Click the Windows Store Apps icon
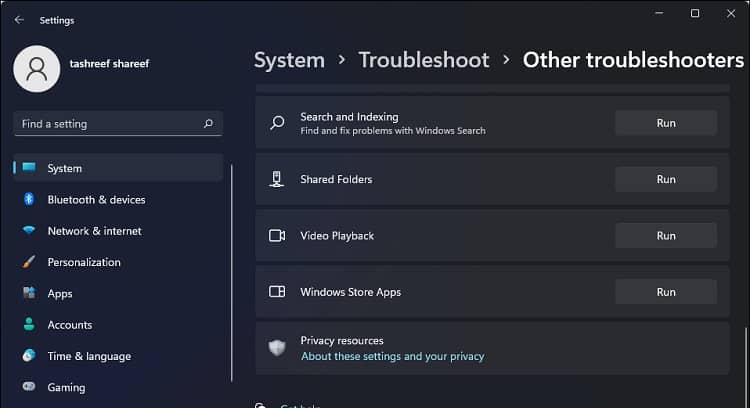Viewport: 750px width, 408px height. (x=277, y=291)
